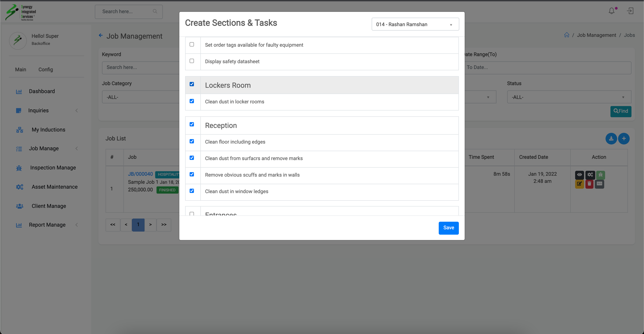Click the logout icon in the header

coord(630,11)
